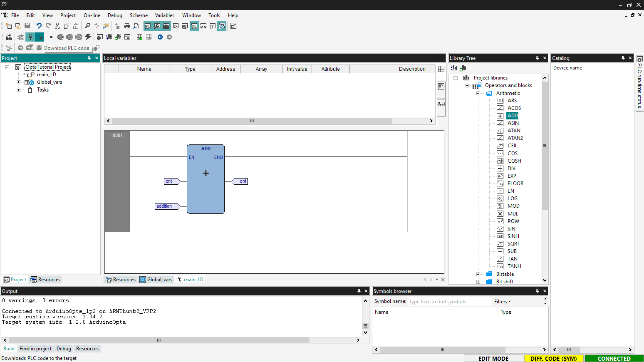Toggle the Library window toolbar button

coord(166,26)
